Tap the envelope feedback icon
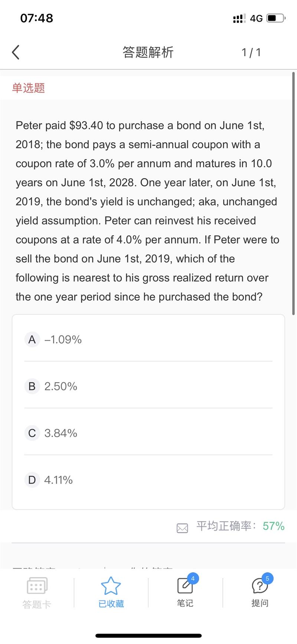Viewport: 297px width, 644px height. [182, 528]
